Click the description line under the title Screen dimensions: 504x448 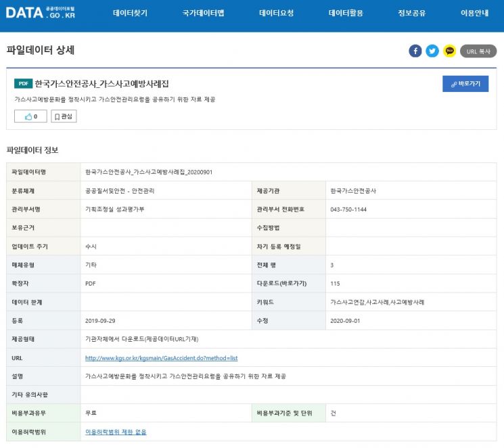[x=115, y=99]
